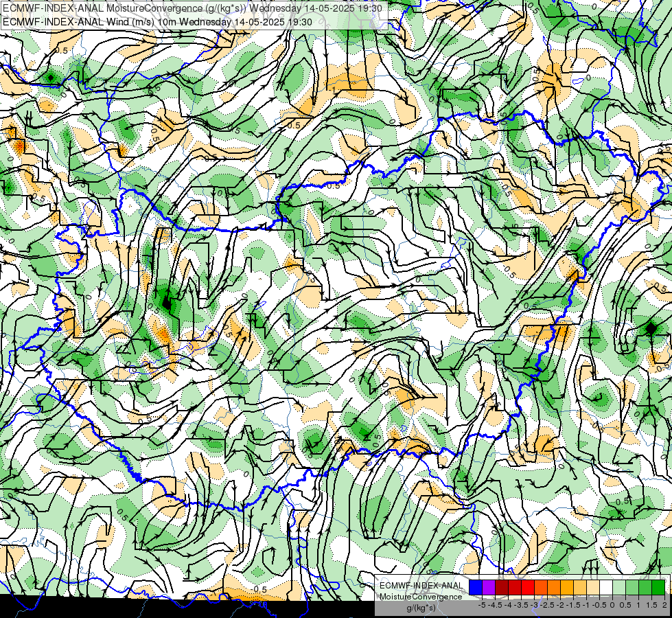Select the light orange swatch between -1.5 and -1
The image size is (672, 618).
[x=580, y=587]
